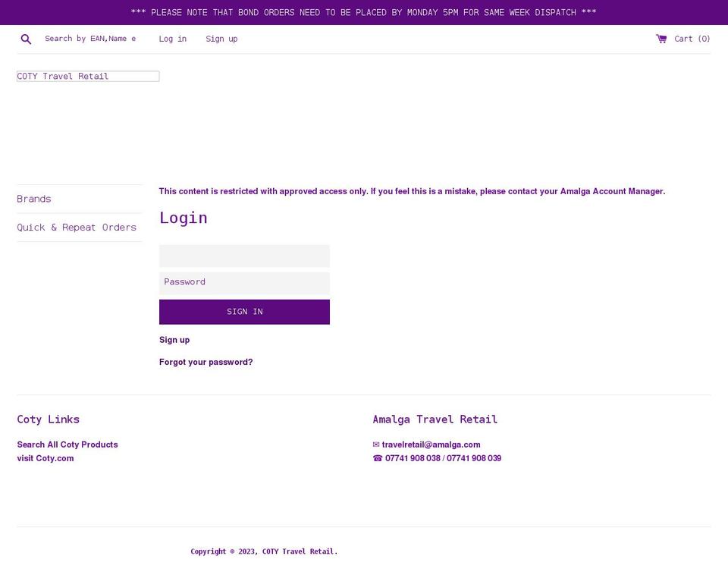Click the empty email field above Password

click(244, 256)
